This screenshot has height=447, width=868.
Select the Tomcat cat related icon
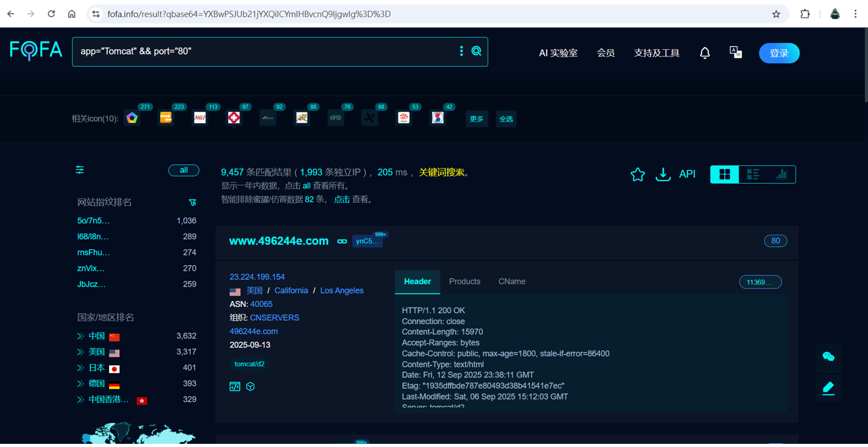click(302, 118)
